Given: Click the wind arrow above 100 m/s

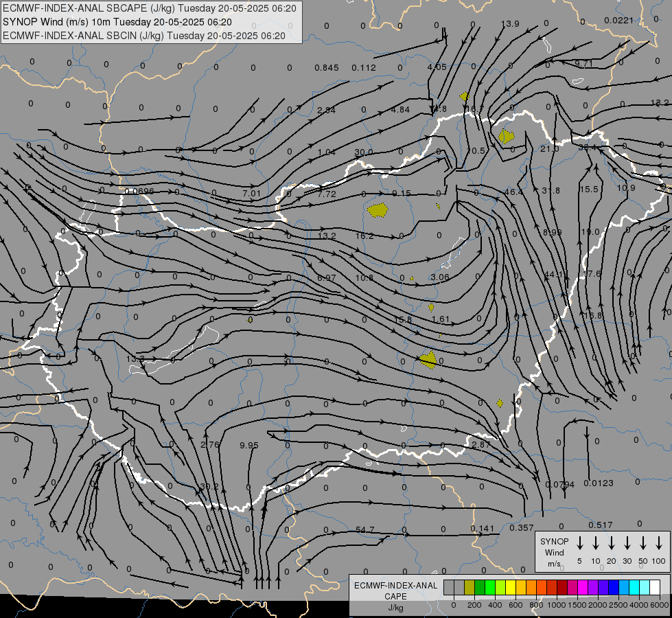Looking at the screenshot, I should tap(659, 543).
